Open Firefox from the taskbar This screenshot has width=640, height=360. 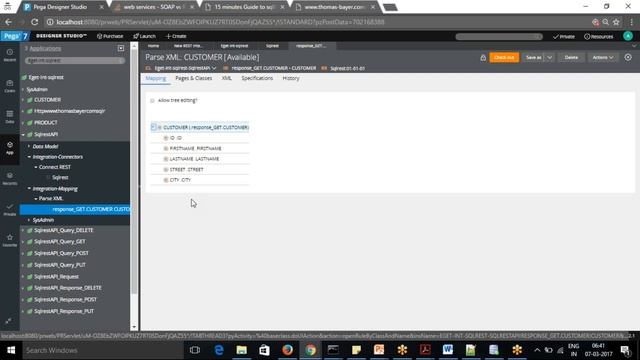point(287,350)
